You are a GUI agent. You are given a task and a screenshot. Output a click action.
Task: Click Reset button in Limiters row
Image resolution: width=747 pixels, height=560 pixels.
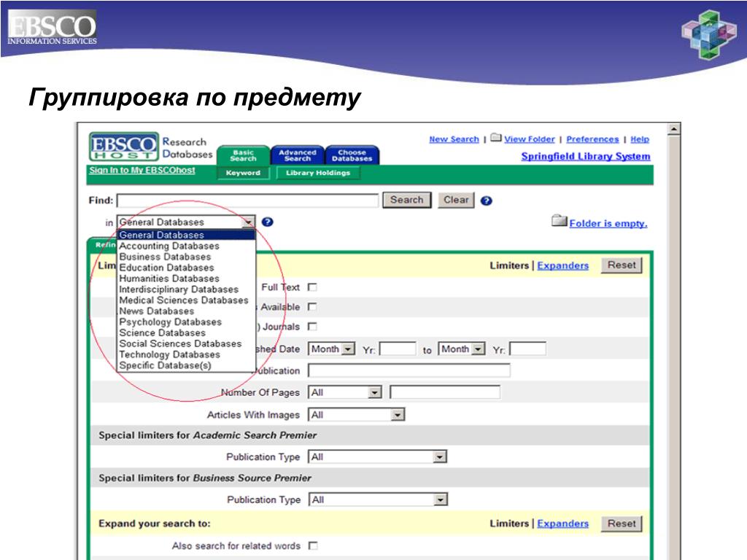[x=622, y=265]
